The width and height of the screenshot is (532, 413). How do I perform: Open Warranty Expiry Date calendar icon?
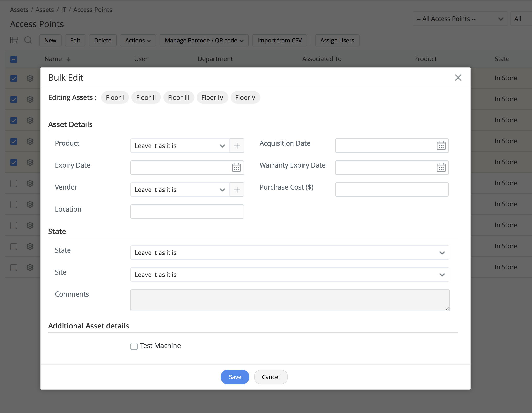(441, 168)
